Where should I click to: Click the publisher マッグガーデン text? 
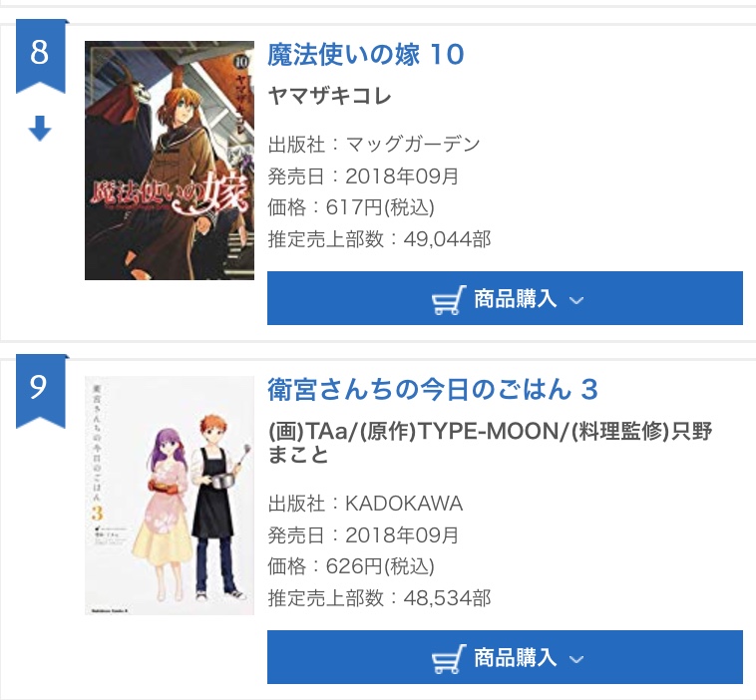(413, 145)
